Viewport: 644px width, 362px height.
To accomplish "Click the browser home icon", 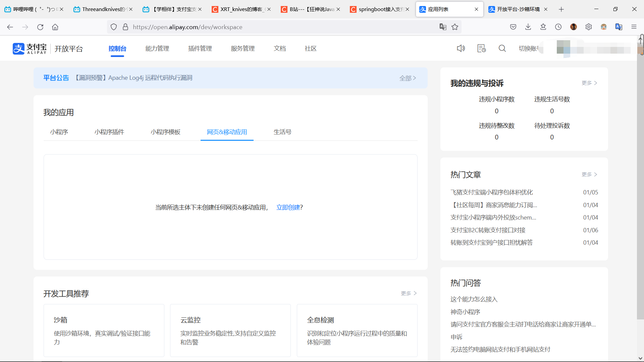I will tap(55, 27).
